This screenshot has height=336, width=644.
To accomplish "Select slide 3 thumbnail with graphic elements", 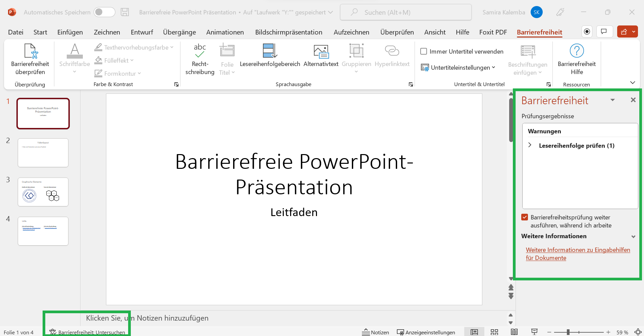I will [43, 192].
